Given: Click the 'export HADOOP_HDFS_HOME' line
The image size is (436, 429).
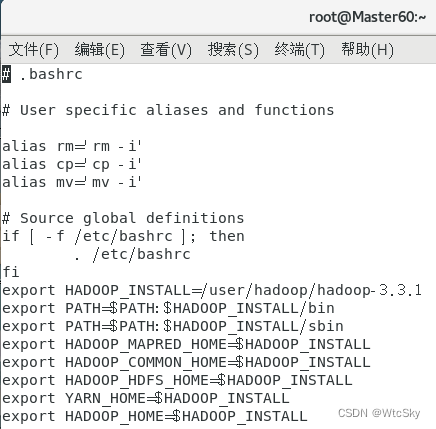Looking at the screenshot, I should click(x=177, y=380).
